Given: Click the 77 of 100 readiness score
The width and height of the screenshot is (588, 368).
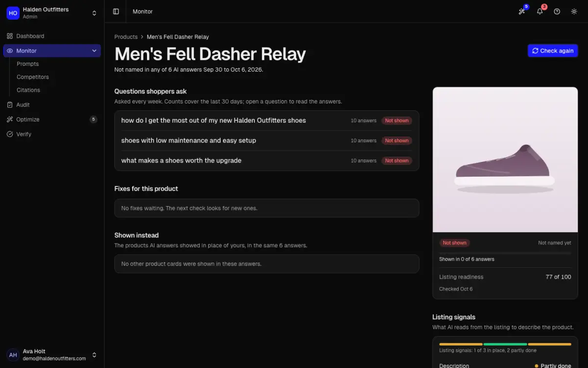Looking at the screenshot, I should click(558, 277).
